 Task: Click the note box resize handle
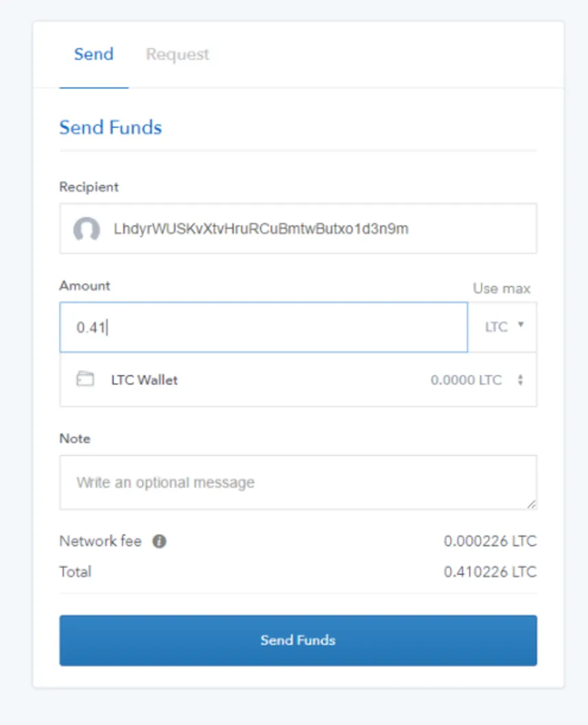(x=532, y=504)
